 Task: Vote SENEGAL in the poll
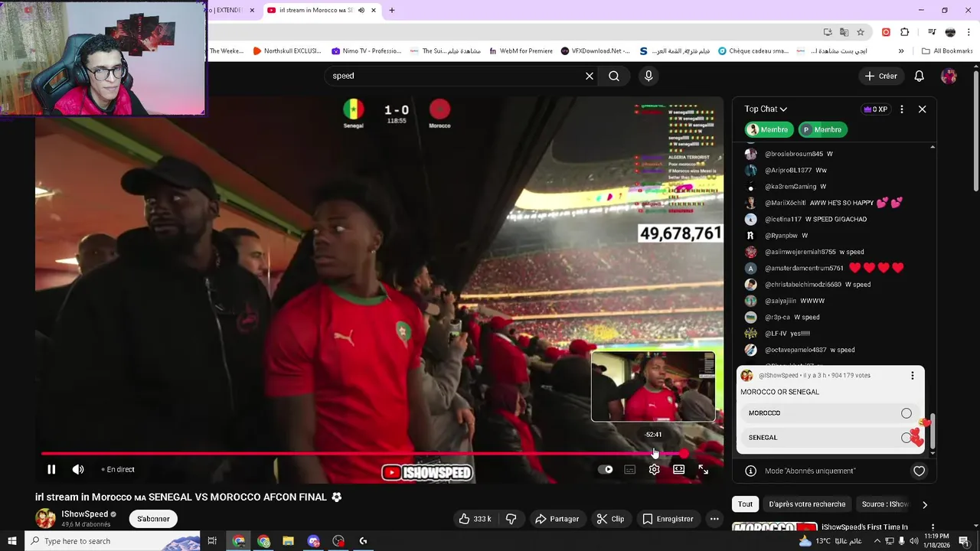click(x=830, y=438)
